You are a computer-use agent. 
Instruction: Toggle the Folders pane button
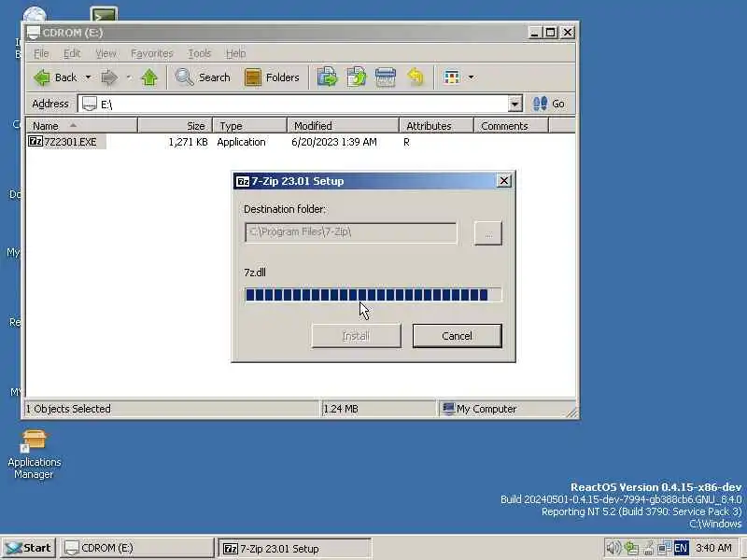[272, 77]
